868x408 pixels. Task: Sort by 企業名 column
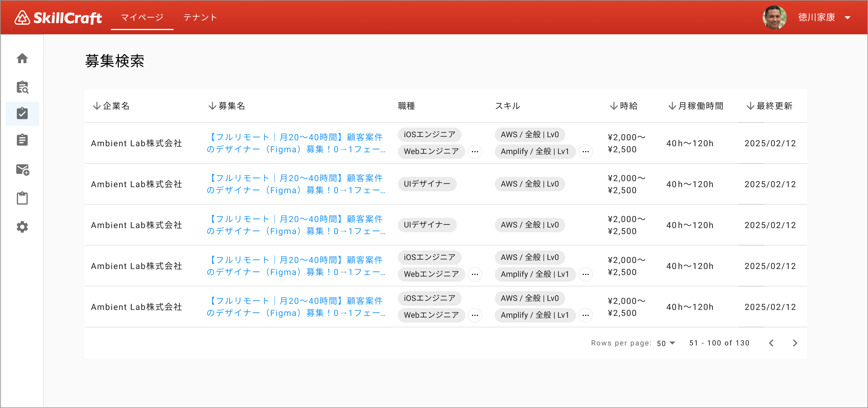pyautogui.click(x=111, y=106)
